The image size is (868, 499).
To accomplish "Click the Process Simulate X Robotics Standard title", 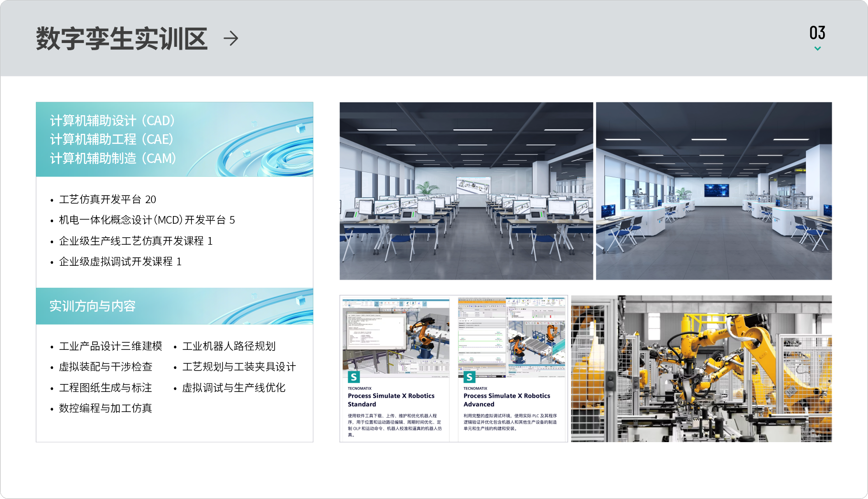I will click(x=391, y=400).
